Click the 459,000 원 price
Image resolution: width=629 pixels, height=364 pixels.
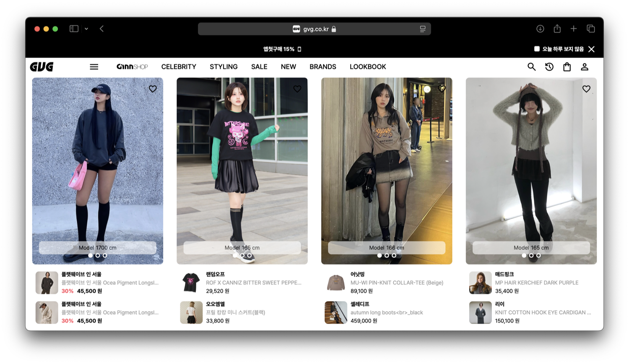[x=364, y=321]
